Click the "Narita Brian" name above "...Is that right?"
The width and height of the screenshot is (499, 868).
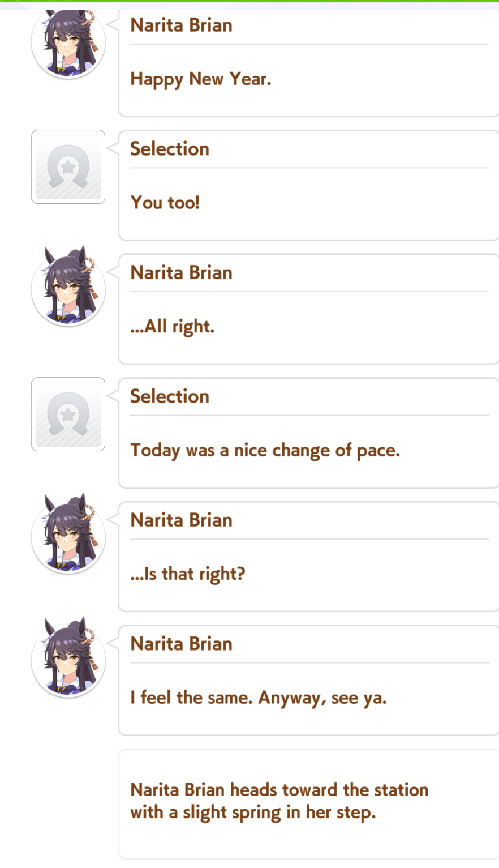pos(181,520)
